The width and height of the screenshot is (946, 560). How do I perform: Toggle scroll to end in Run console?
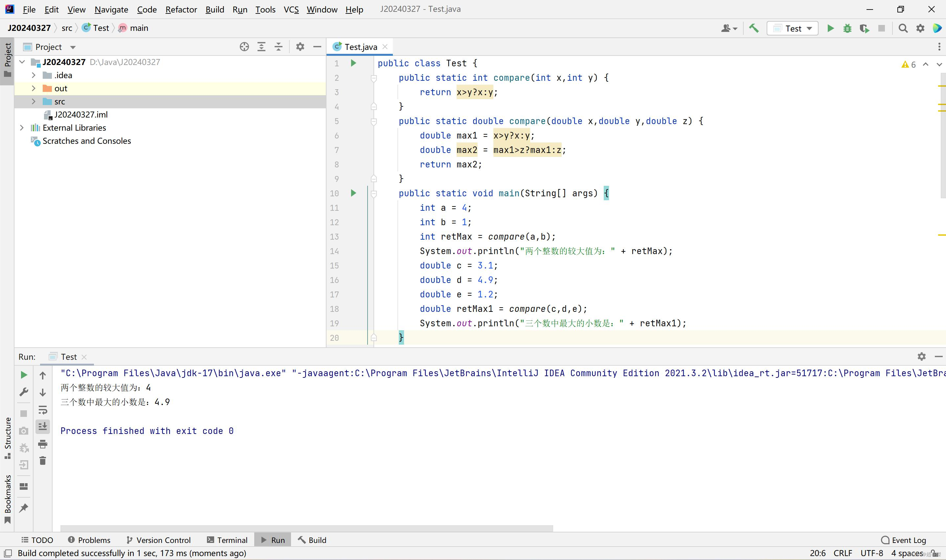[x=43, y=427]
